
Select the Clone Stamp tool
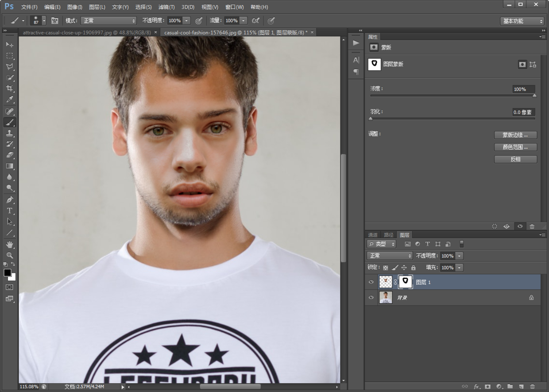[x=9, y=133]
